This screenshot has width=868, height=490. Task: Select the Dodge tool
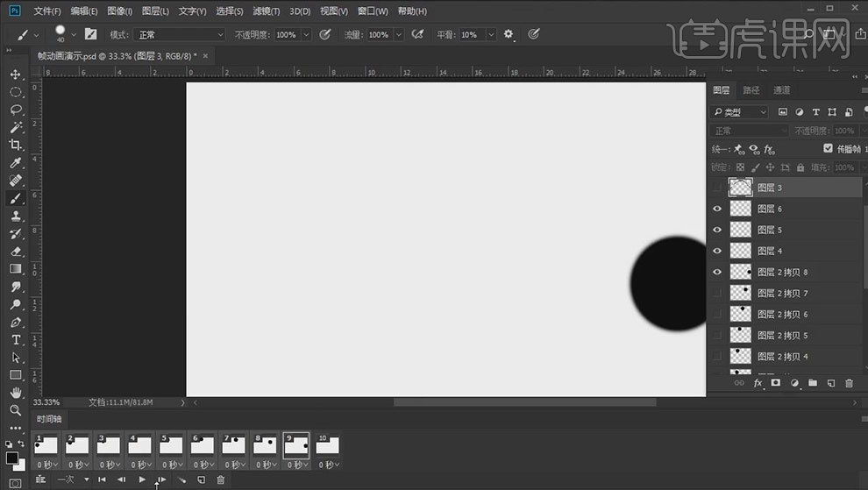pyautogui.click(x=16, y=304)
